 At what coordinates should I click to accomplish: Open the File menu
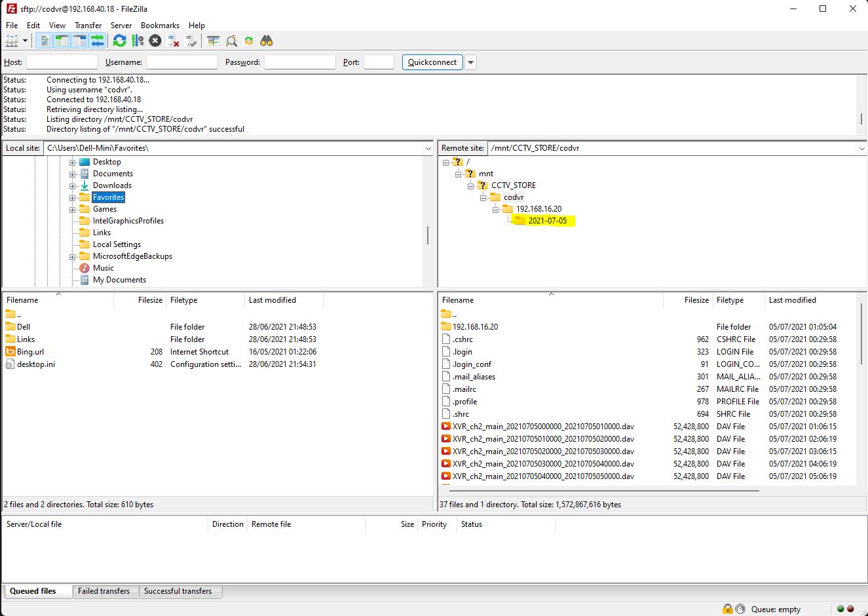point(12,25)
